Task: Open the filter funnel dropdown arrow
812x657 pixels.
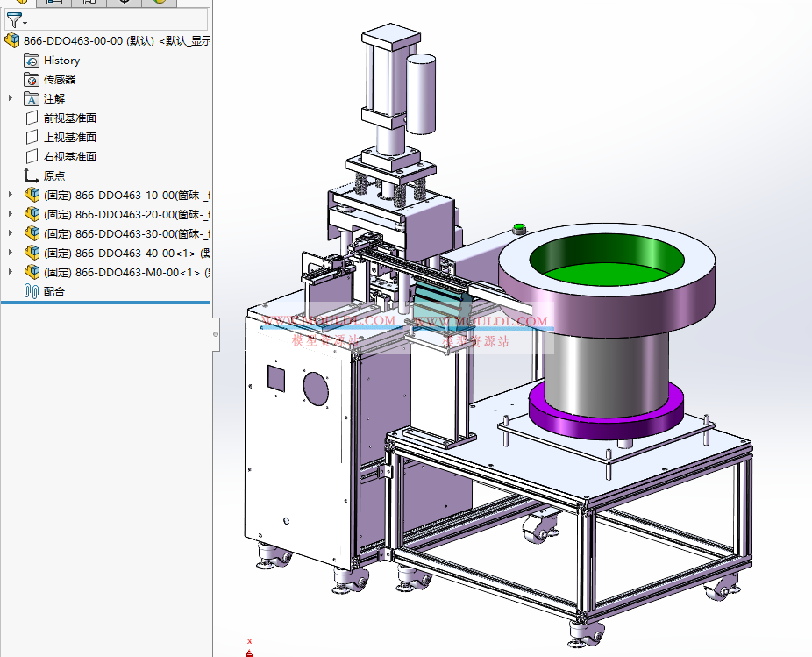Action: [x=24, y=23]
